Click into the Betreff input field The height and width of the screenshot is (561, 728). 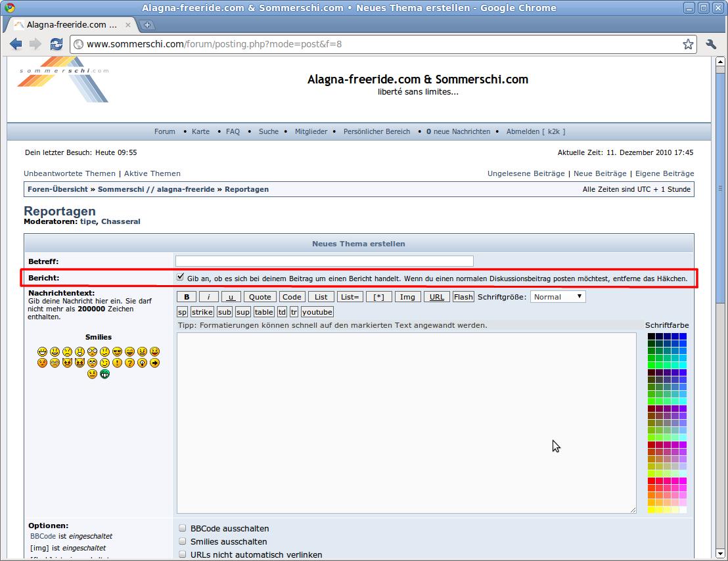coord(324,261)
